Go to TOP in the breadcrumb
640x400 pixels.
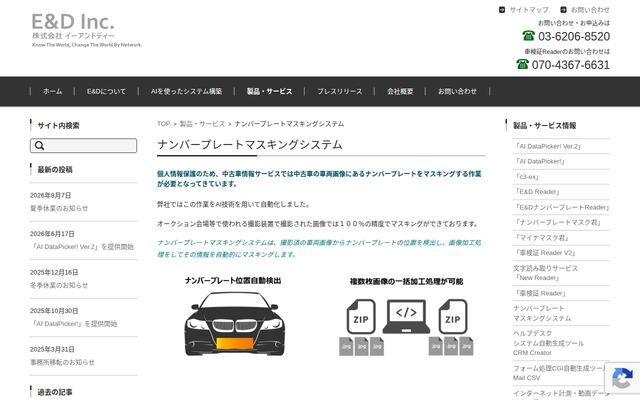164,124
